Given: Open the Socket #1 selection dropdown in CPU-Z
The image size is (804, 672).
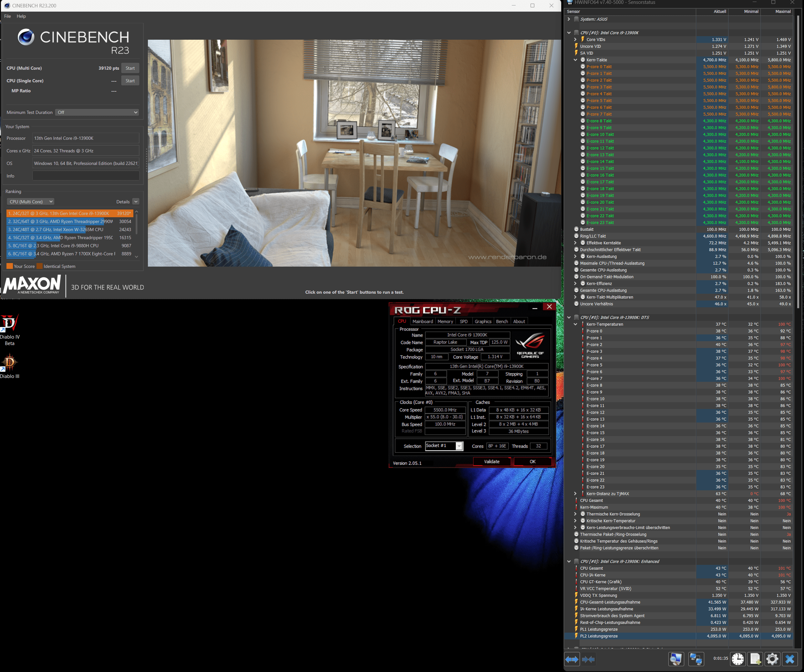Looking at the screenshot, I should tap(459, 446).
